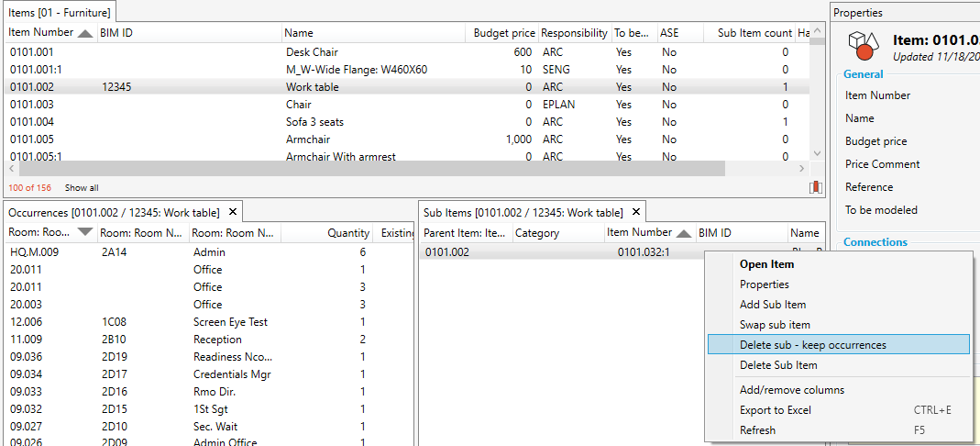
Task: Expand the Connections section header
Action: tap(875, 242)
